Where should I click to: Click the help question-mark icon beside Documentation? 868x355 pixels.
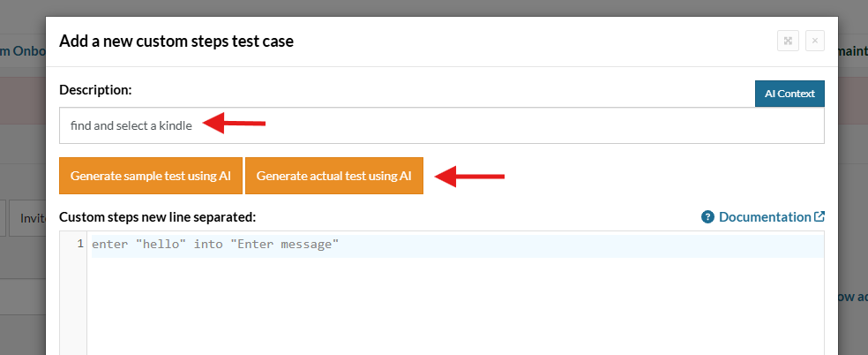pos(707,217)
